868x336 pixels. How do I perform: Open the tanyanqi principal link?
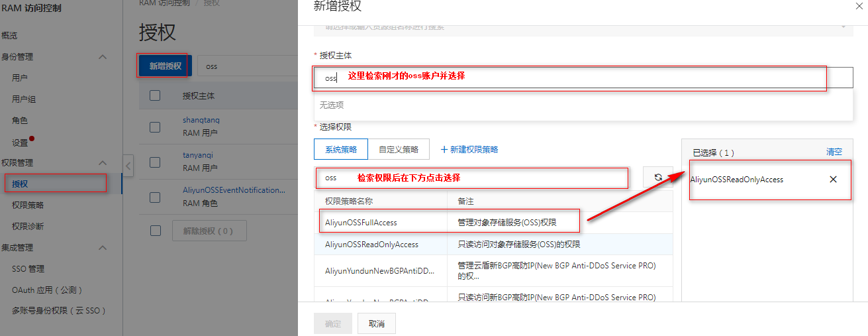[x=198, y=155]
